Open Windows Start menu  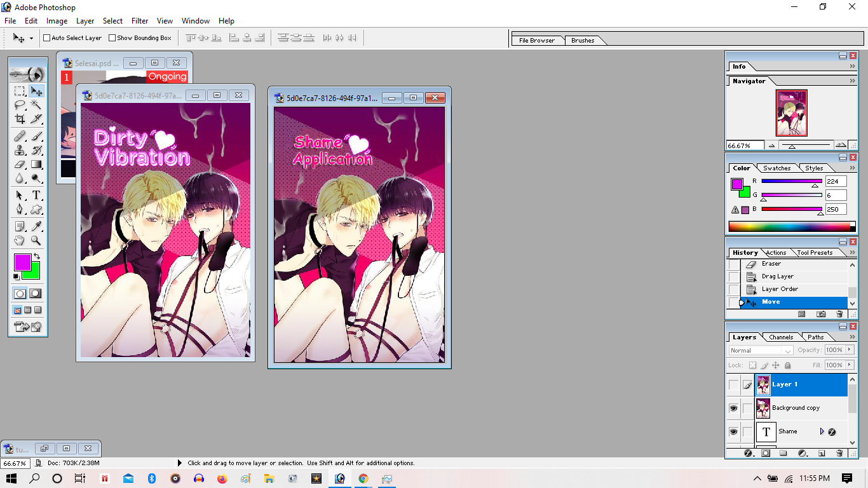pos(11,478)
